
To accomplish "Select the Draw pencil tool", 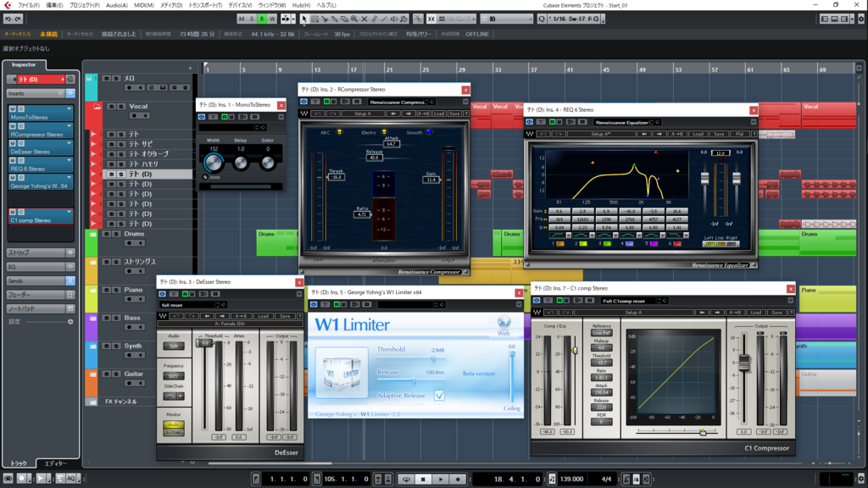I will (374, 19).
